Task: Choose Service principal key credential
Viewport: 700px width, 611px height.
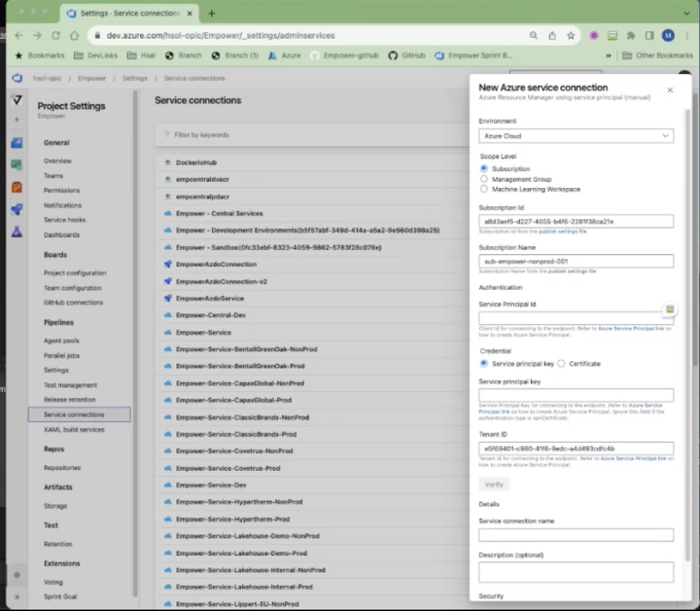Action: click(484, 363)
